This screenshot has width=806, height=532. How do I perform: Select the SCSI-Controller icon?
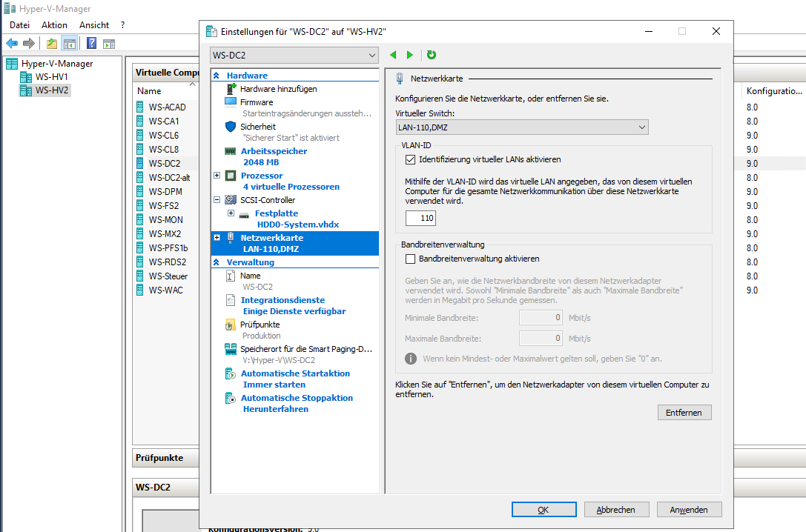tap(231, 200)
